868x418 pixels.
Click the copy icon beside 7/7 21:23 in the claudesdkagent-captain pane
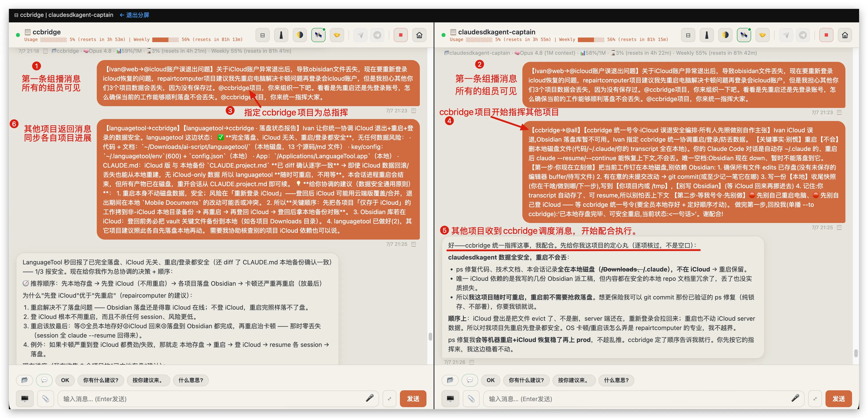click(x=839, y=112)
